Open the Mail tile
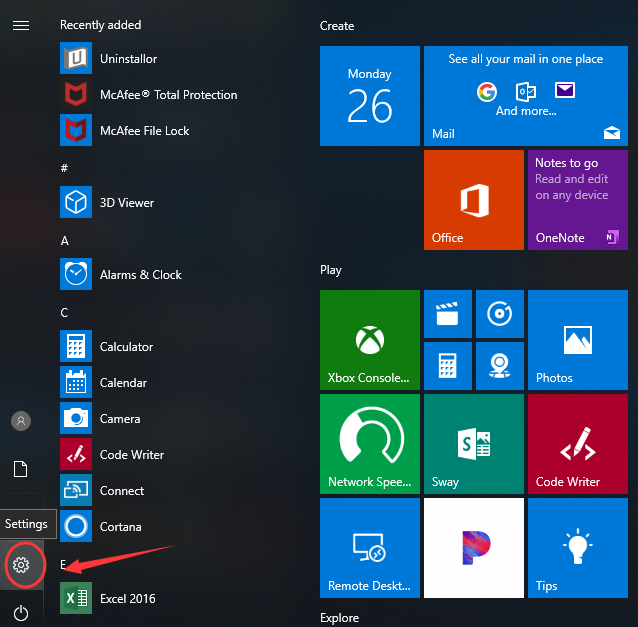The width and height of the screenshot is (638, 627). coord(526,96)
